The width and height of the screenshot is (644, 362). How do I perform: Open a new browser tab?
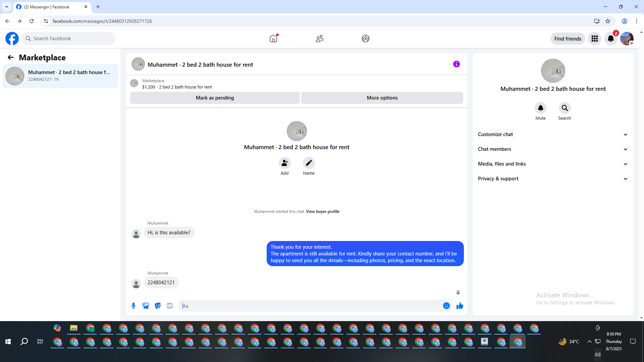[98, 7]
